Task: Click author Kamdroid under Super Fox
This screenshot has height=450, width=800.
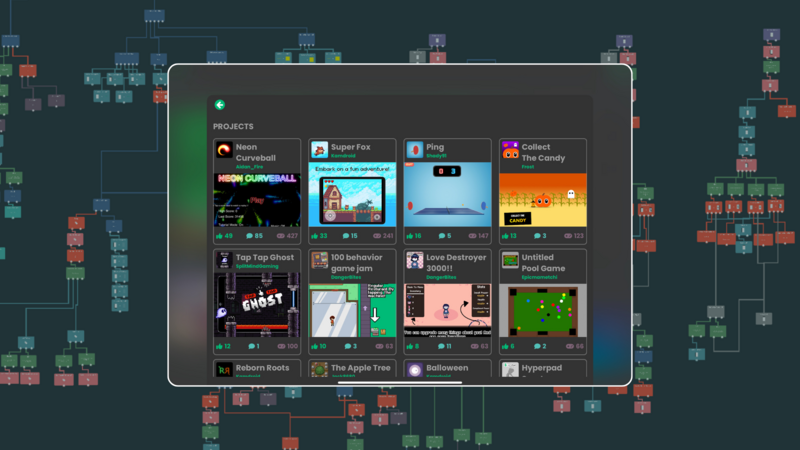Action: point(343,156)
